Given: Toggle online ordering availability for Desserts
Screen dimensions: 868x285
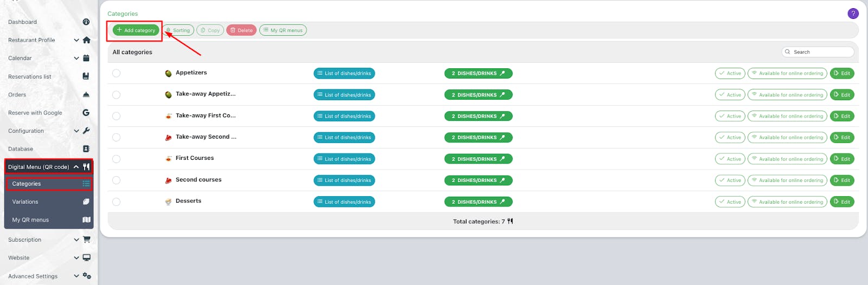Looking at the screenshot, I should point(787,202).
